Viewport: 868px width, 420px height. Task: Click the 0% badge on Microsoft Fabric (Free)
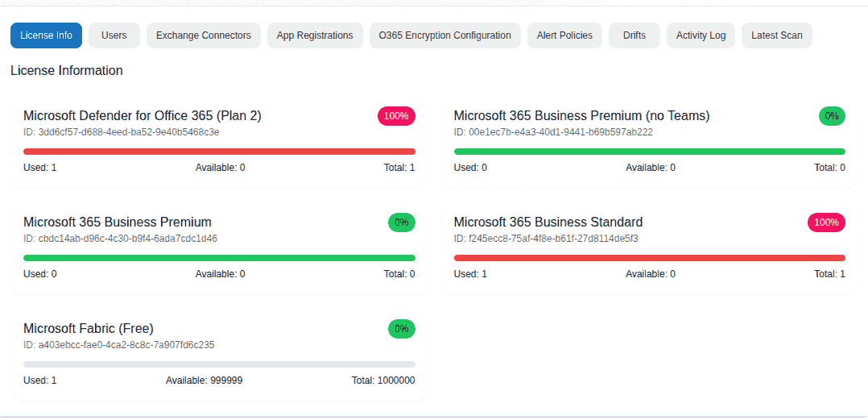(x=402, y=329)
